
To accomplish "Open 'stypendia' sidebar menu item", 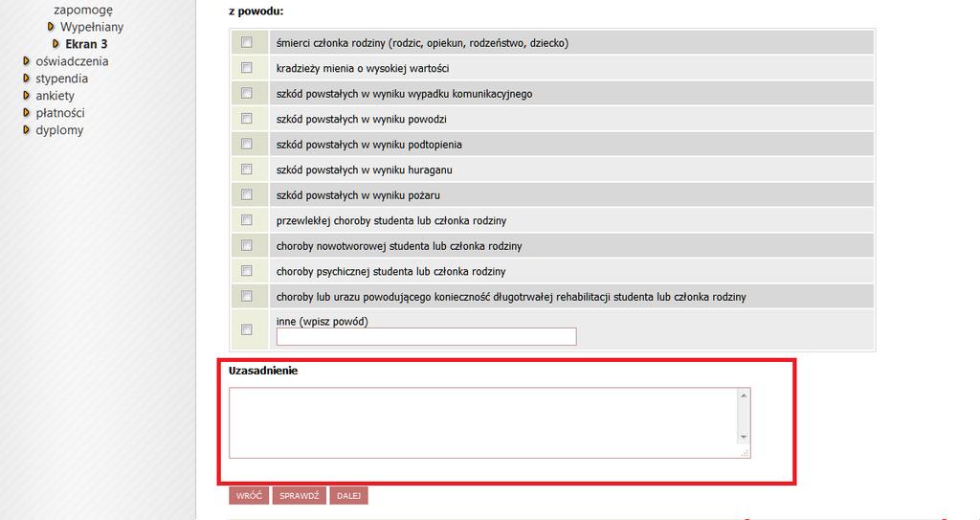I will 62,79.
